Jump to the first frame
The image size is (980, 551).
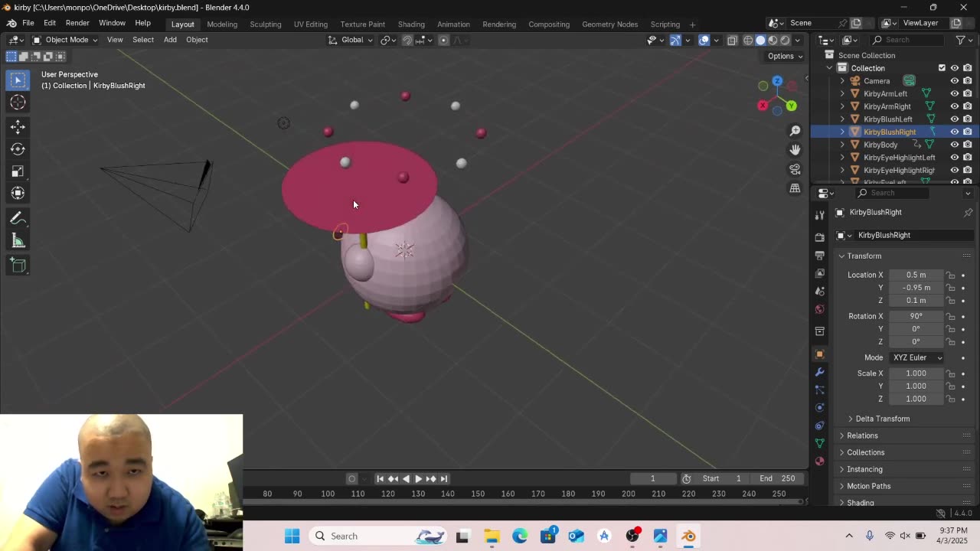(x=380, y=478)
